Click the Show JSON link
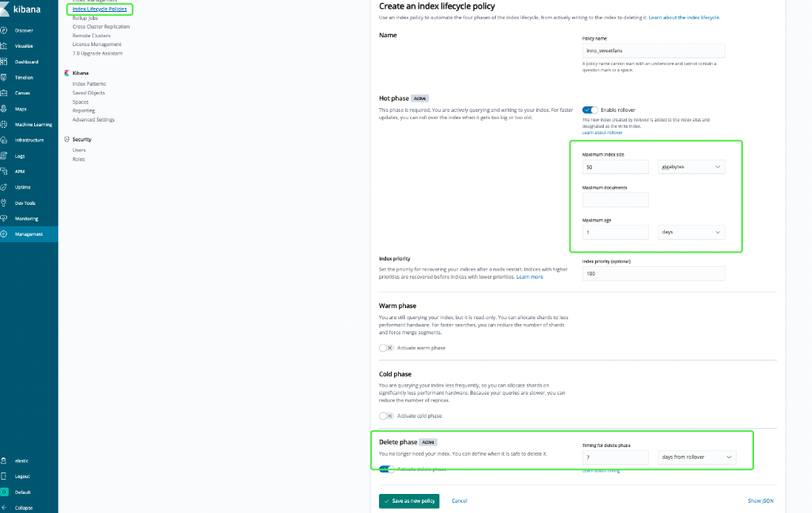The height and width of the screenshot is (513, 812). [x=760, y=501]
